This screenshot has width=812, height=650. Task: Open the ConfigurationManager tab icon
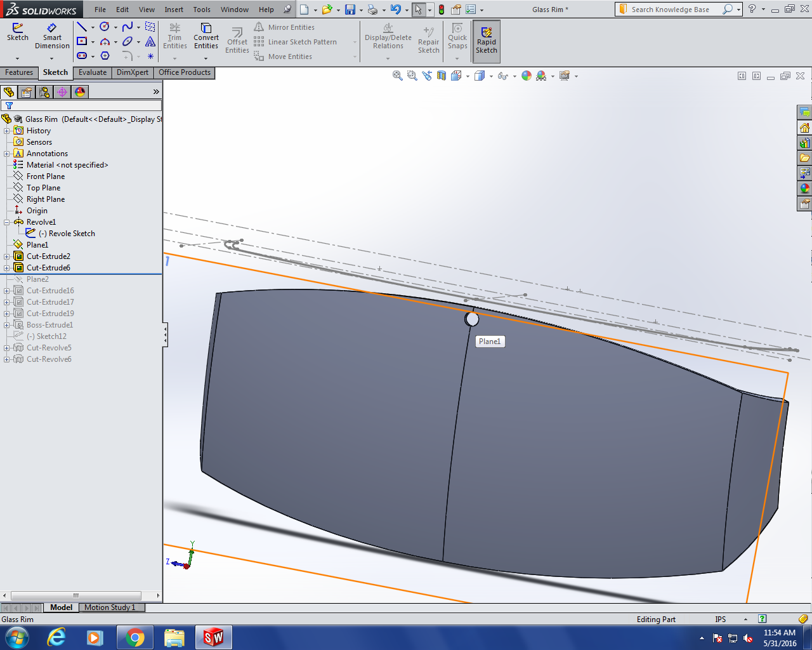(44, 92)
